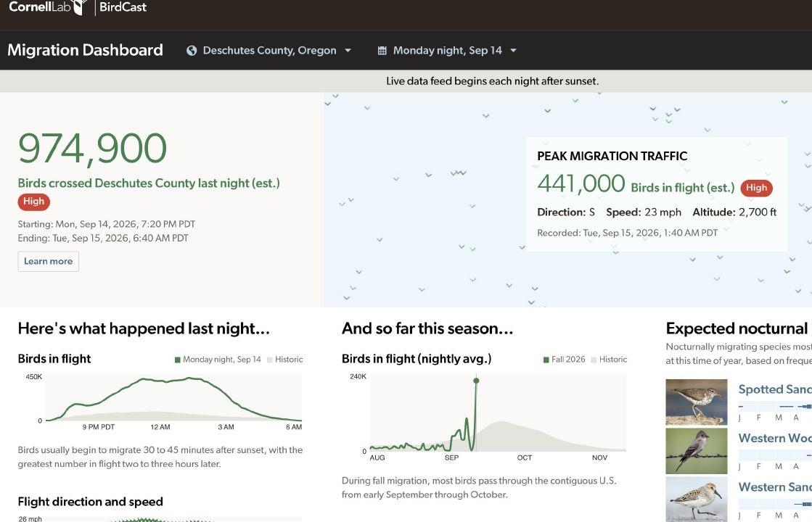Open the Spotted Sandpiper photo thumbnail
Viewport: 812px width, 522px height.
[x=697, y=402]
